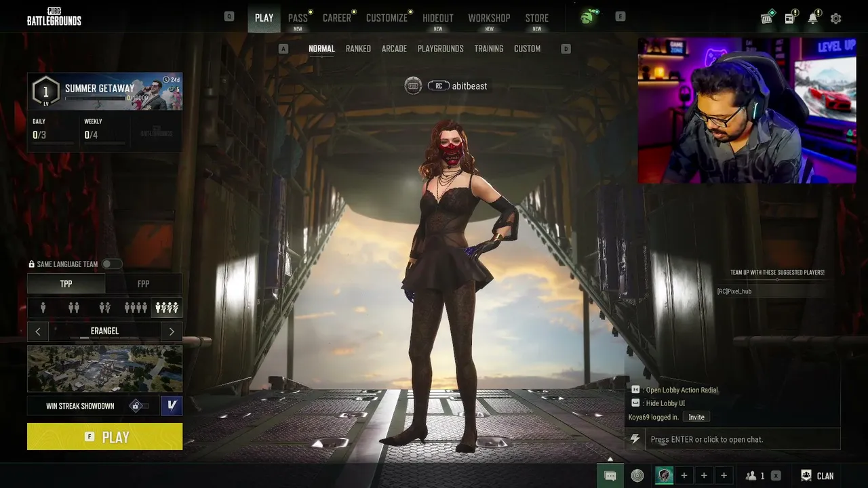Toggle the Win Streak Showdown lock switch

tap(139, 406)
